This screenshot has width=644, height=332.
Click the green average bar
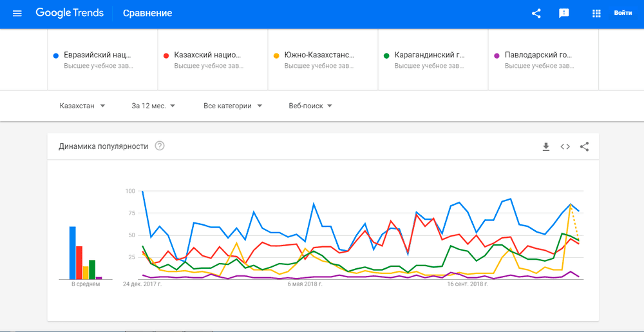pyautogui.click(x=92, y=269)
